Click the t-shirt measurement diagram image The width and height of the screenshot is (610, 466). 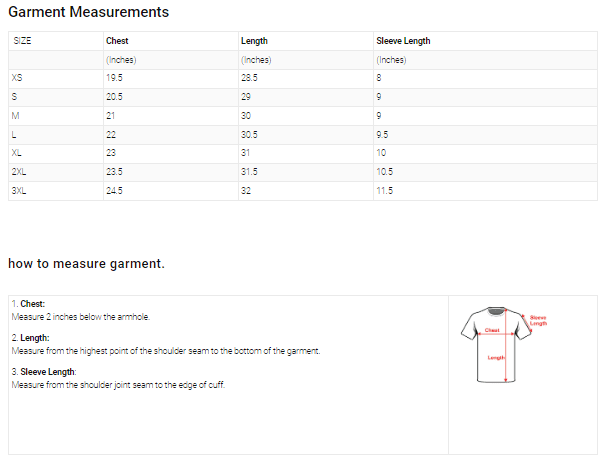coord(496,345)
